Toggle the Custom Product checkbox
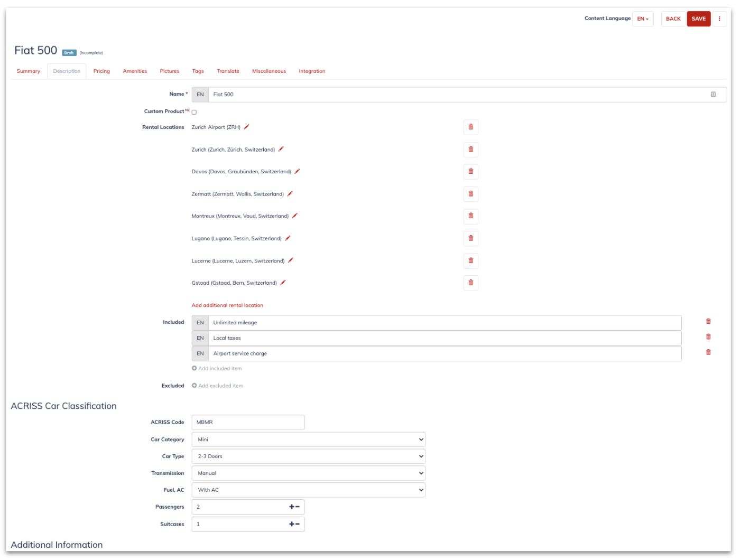The image size is (741, 560). [x=194, y=112]
